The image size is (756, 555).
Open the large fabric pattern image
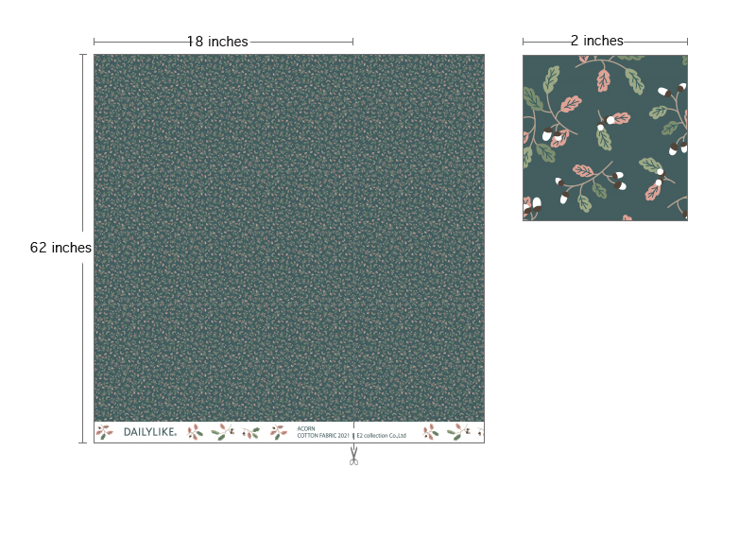point(288,236)
